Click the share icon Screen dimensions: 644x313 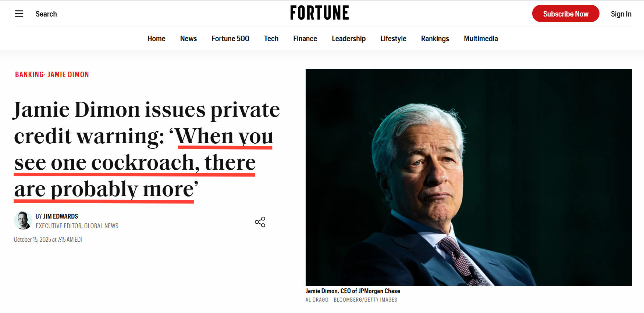coord(260,222)
